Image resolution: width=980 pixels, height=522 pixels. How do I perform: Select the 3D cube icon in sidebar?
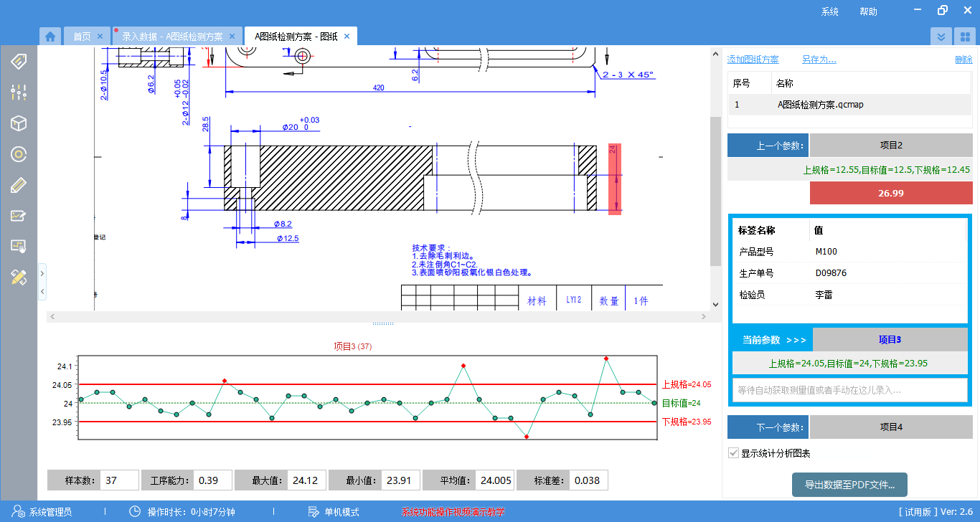pyautogui.click(x=19, y=123)
